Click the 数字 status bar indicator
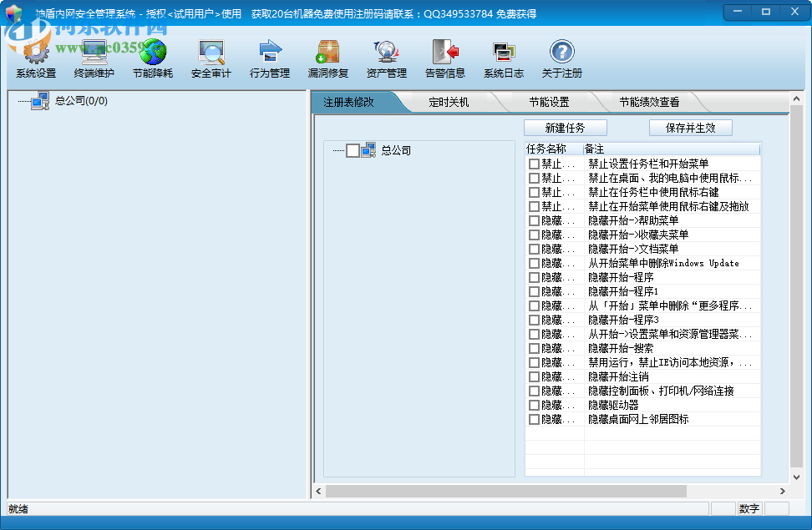Screen dimensions: 812x530 [749, 509]
